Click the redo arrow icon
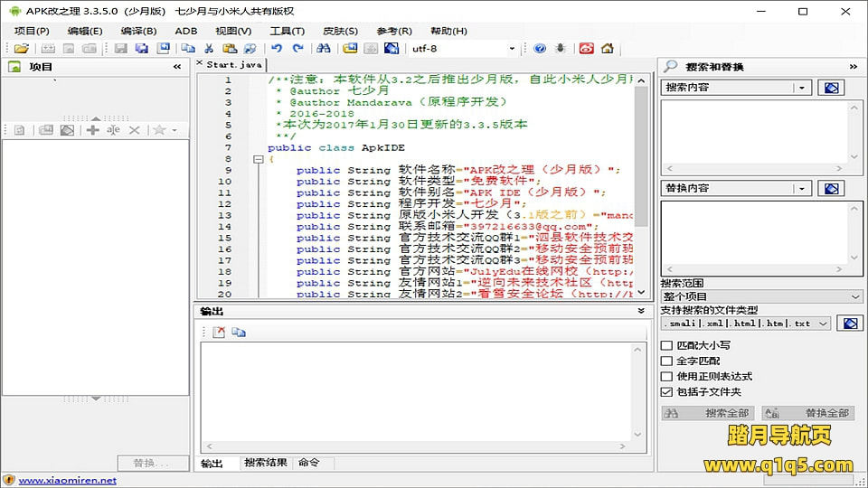868x488 pixels. 297,49
